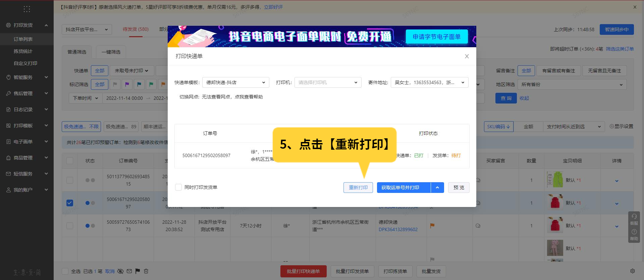Click the 预览 preview button
The width and height of the screenshot is (644, 280).
pyautogui.click(x=459, y=188)
